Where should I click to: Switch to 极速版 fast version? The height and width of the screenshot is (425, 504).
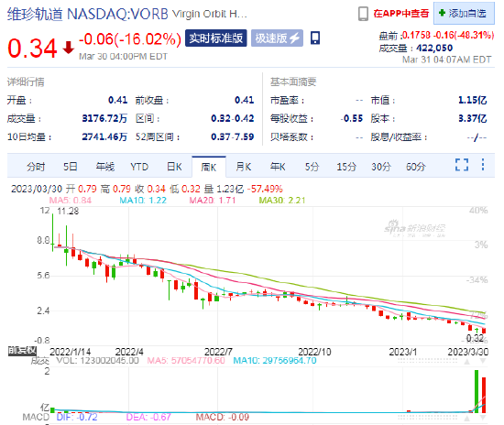tap(277, 38)
